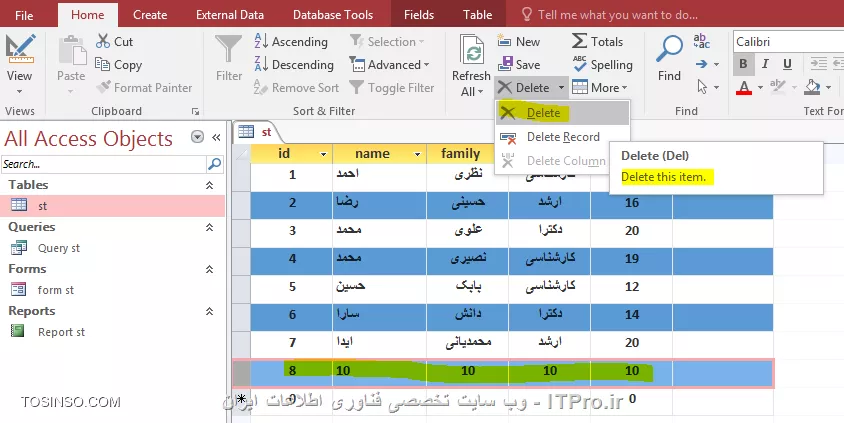The height and width of the screenshot is (423, 844).
Task: Click the Report st icon
Action: (x=18, y=331)
